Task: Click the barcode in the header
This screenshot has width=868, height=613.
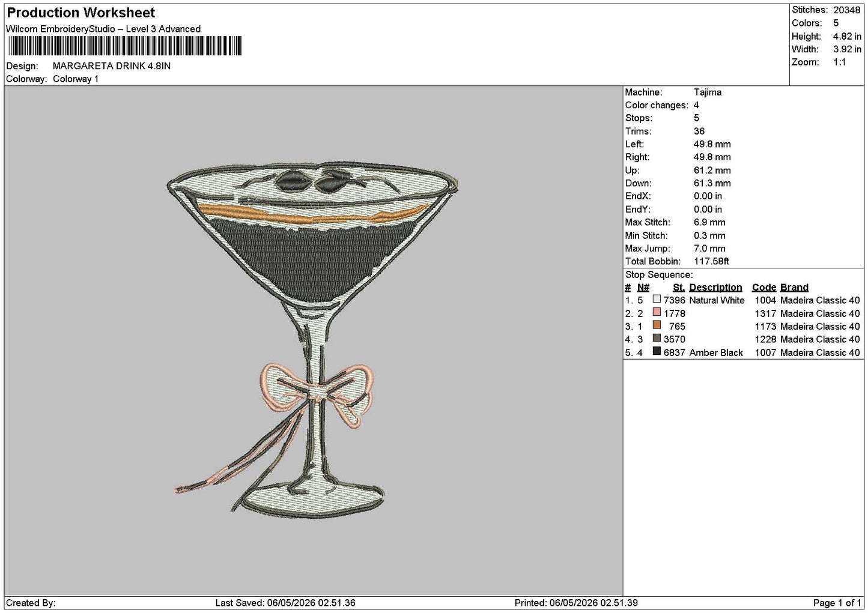Action: (x=125, y=46)
